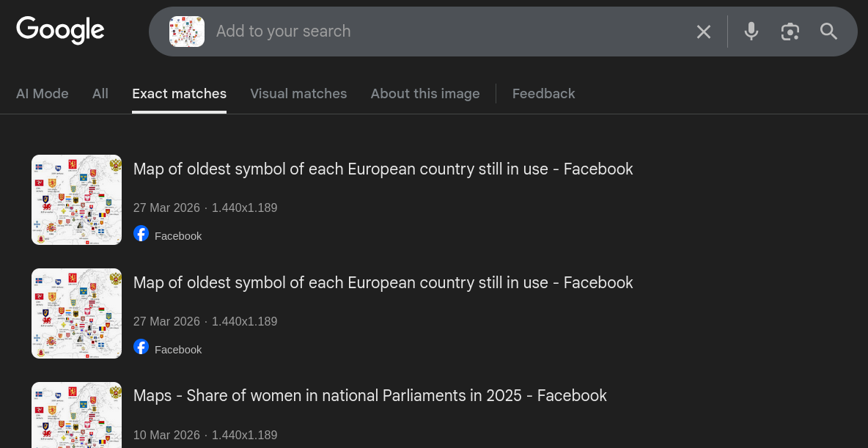The image size is (868, 448).
Task: Click the search-by-voice microphone icon
Action: pyautogui.click(x=751, y=32)
